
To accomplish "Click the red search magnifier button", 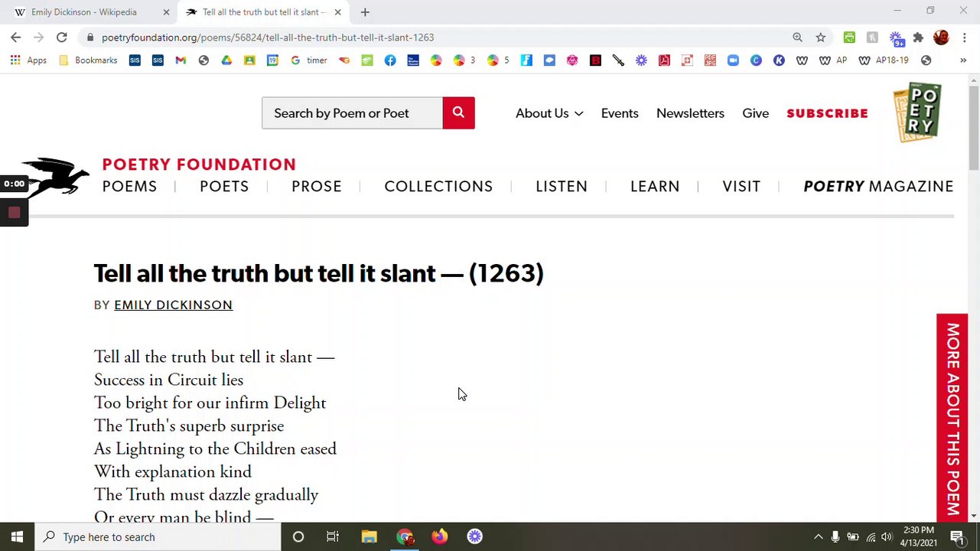I will click(x=458, y=112).
